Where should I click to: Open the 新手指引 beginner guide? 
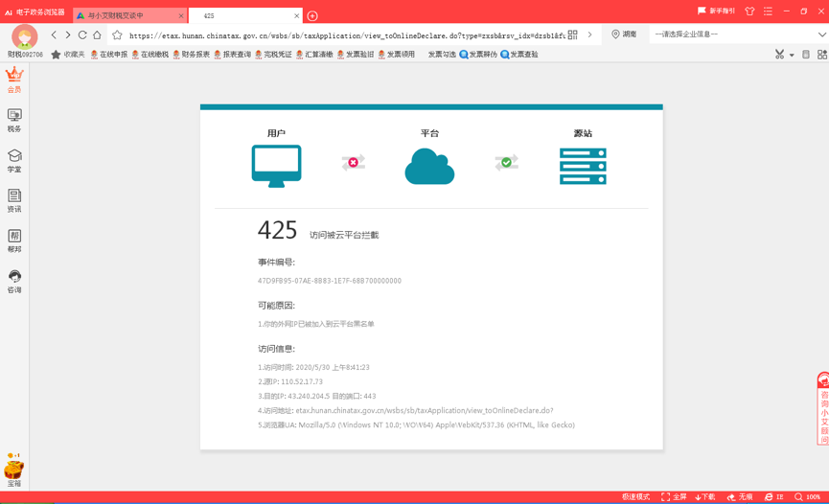click(716, 11)
